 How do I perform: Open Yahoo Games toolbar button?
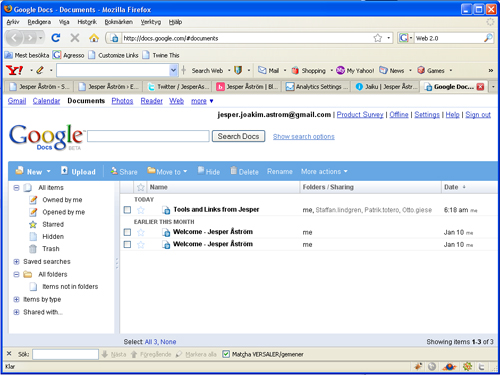[431, 70]
